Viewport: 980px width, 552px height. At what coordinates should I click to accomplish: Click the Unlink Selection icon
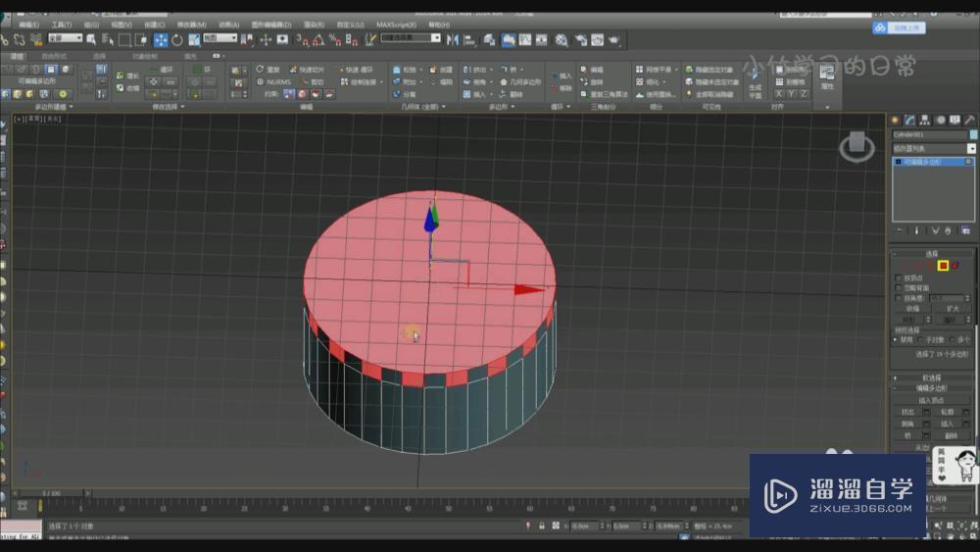20,40
